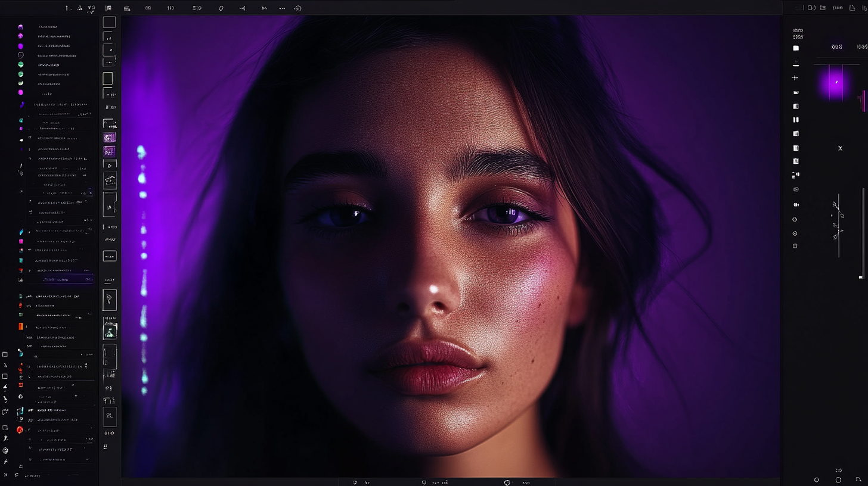
Task: Toggle the sidebar panel icon in top toolbar
Action: 108,8
